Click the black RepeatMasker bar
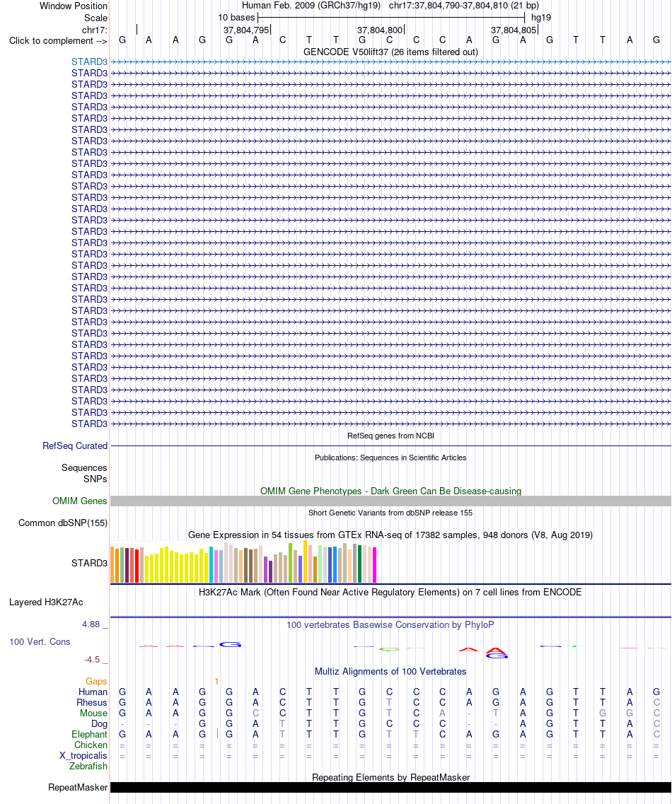The height and width of the screenshot is (804, 672). coord(391,787)
